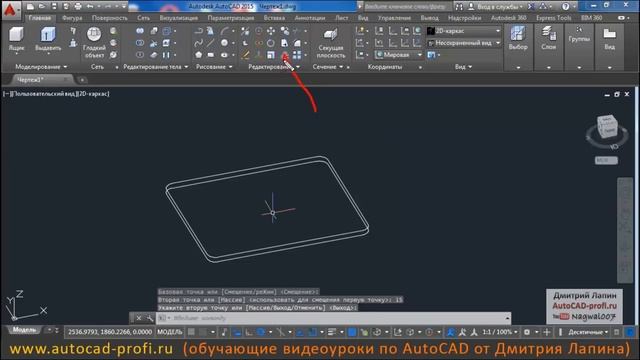Click the Save icon in quick access toolbar

pos(54,7)
